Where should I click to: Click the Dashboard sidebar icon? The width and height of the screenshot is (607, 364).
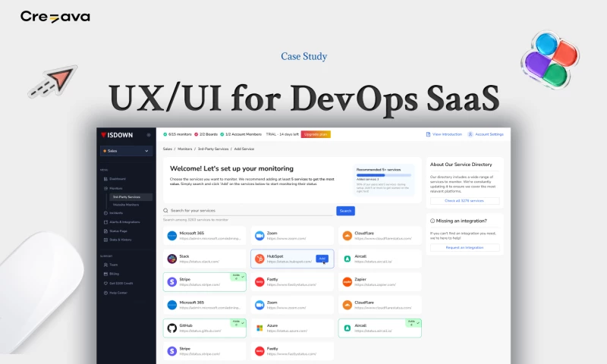(x=105, y=179)
